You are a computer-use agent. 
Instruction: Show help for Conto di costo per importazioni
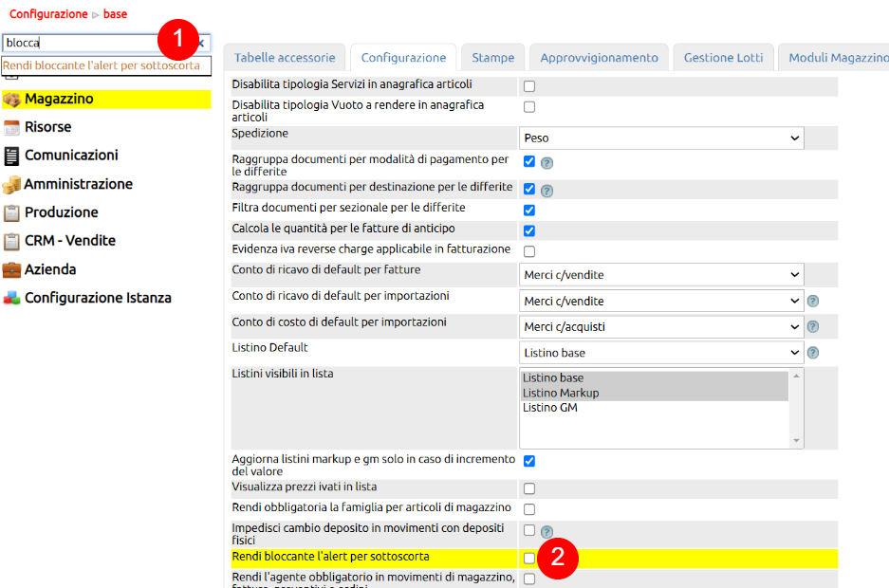click(x=813, y=326)
